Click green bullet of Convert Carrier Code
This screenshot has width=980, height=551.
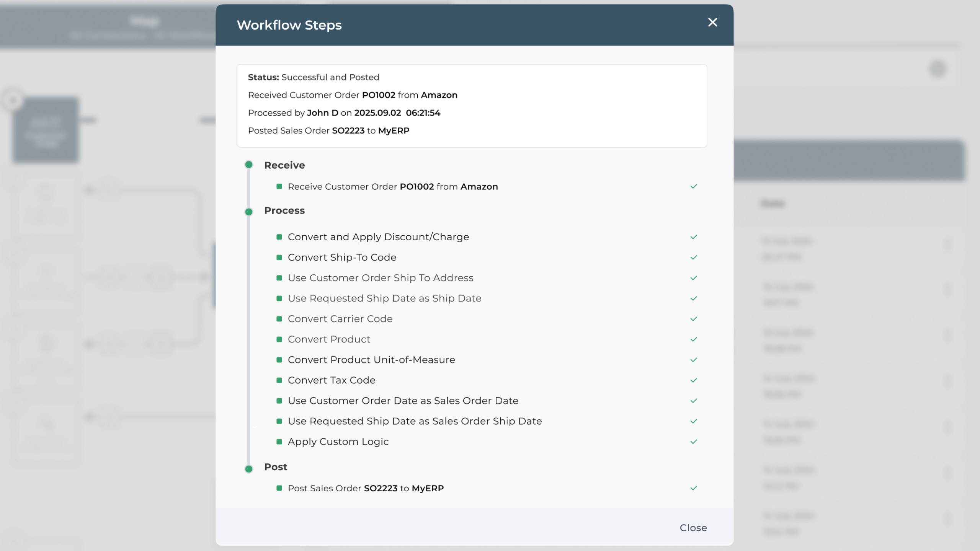(x=279, y=319)
